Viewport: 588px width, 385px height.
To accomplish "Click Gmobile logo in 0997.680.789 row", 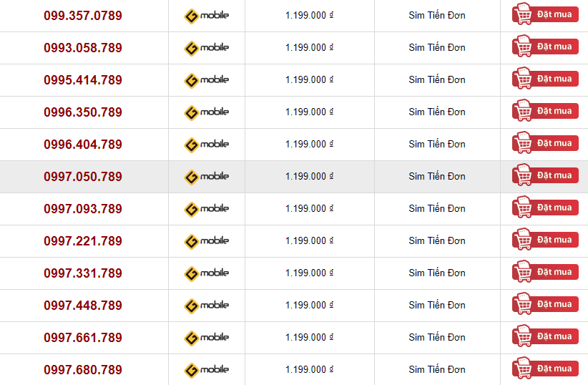I will tap(206, 370).
